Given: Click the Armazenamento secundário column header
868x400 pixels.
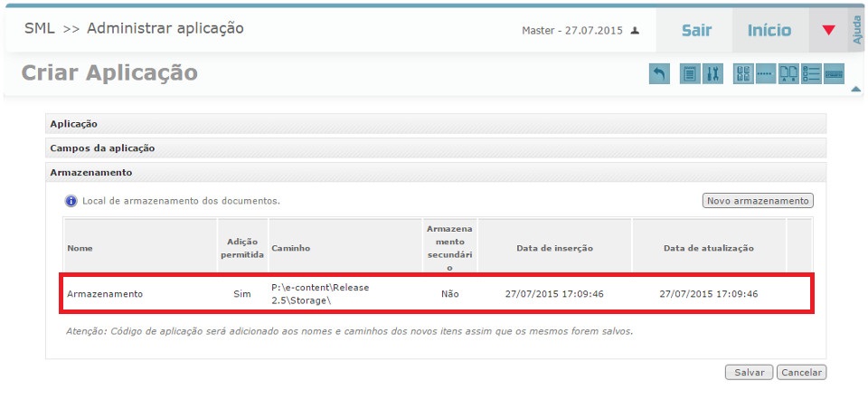Looking at the screenshot, I should click(x=449, y=248).
